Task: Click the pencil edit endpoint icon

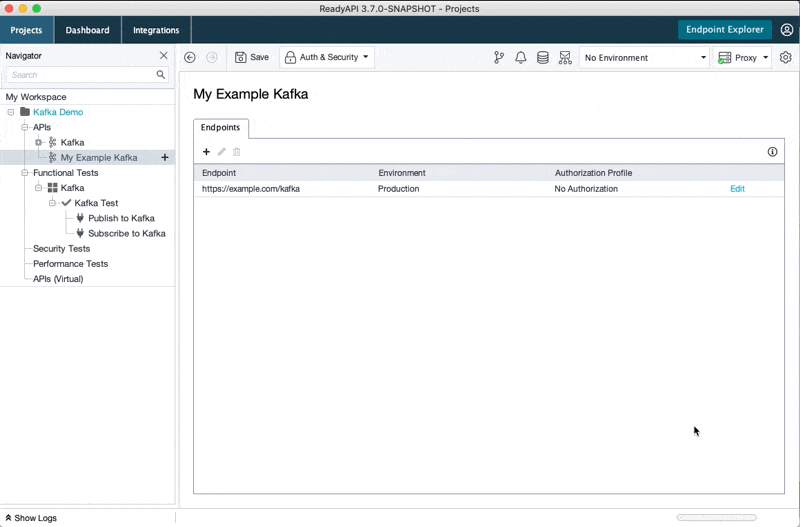Action: 221,152
